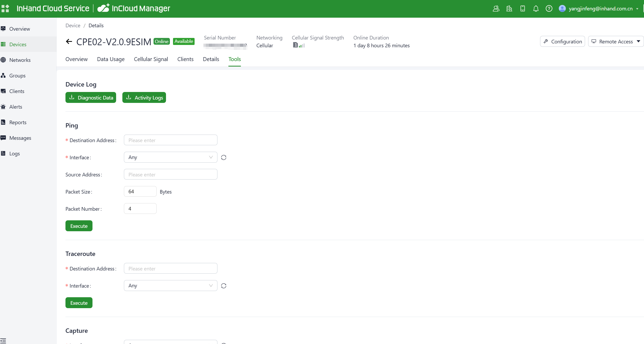644x344 pixels.
Task: Click the organization building icon in header
Action: click(x=509, y=9)
